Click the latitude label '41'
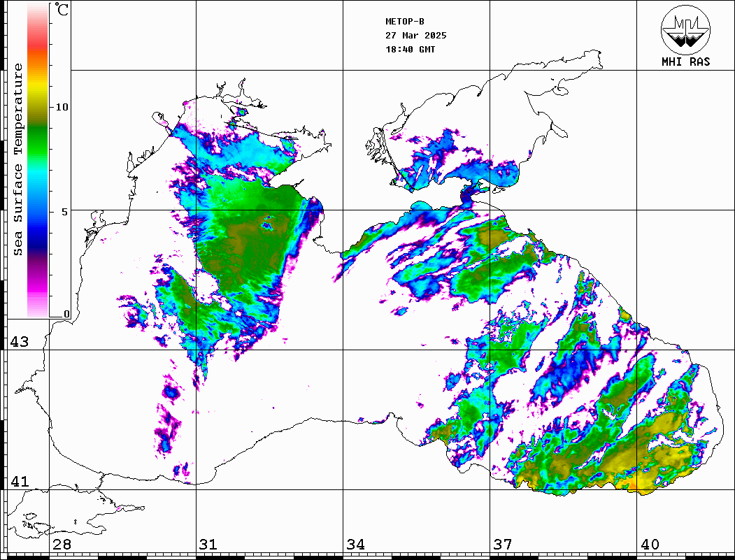The height and width of the screenshot is (560, 735). (19, 481)
